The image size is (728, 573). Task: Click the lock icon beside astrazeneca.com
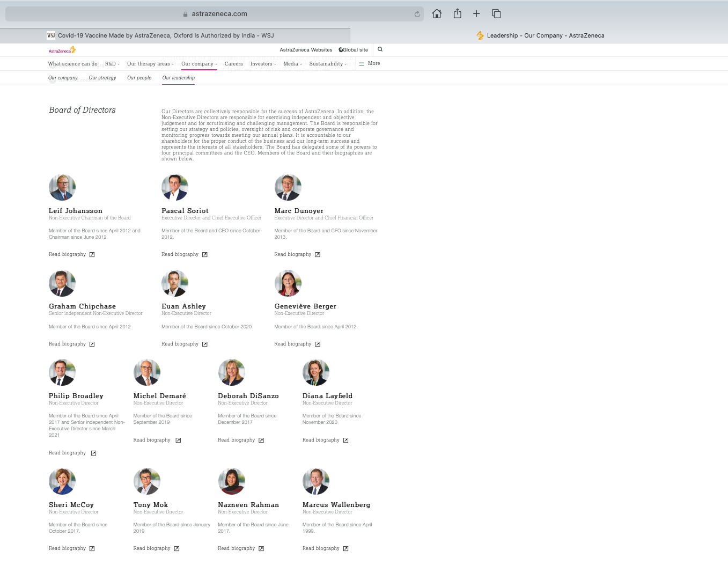[x=185, y=14]
